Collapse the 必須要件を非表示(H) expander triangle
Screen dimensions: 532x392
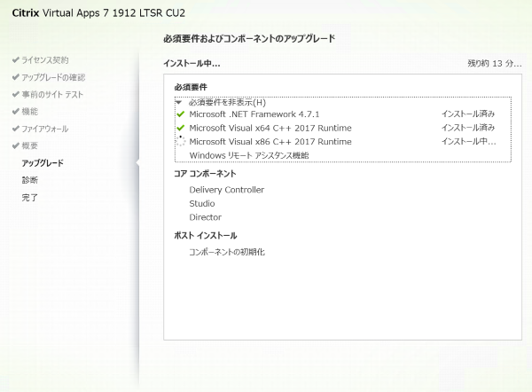click(178, 102)
